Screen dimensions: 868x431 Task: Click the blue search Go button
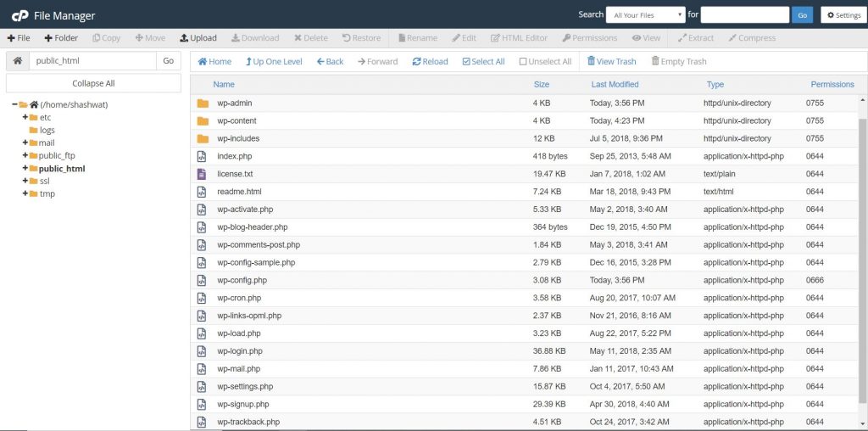click(802, 15)
